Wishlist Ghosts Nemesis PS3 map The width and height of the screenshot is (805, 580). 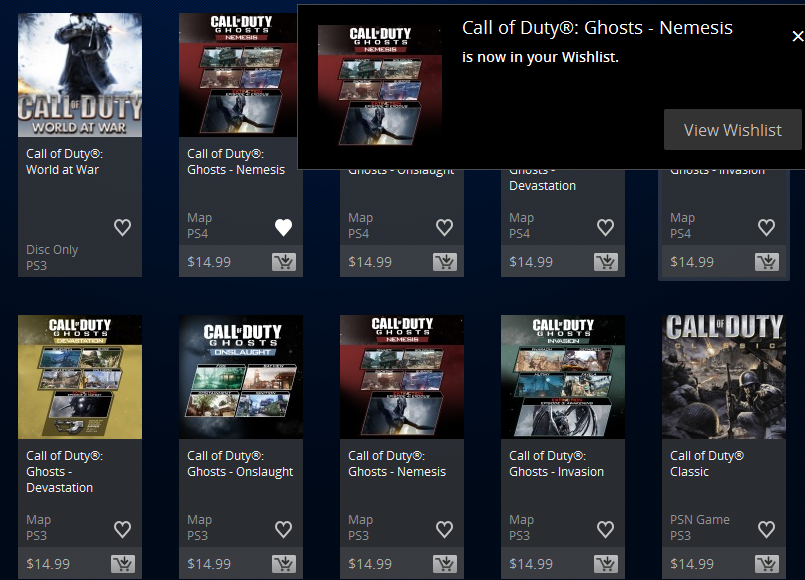click(x=444, y=529)
